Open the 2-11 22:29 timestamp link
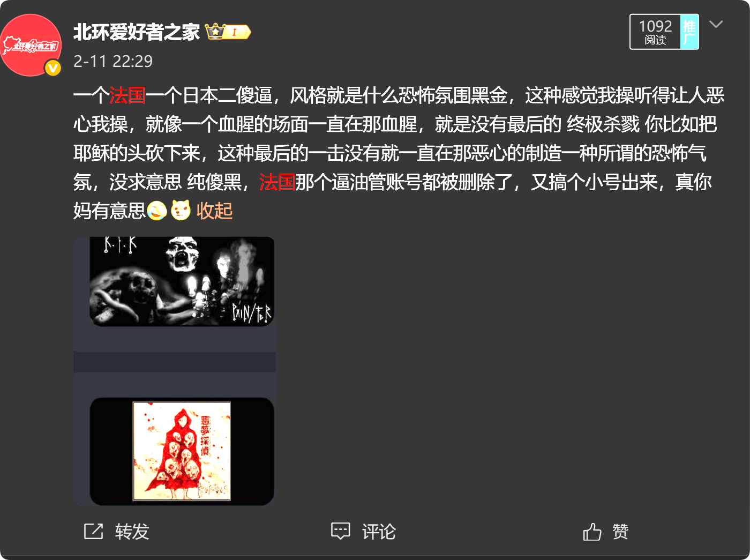Image resolution: width=750 pixels, height=560 pixels. (x=113, y=62)
